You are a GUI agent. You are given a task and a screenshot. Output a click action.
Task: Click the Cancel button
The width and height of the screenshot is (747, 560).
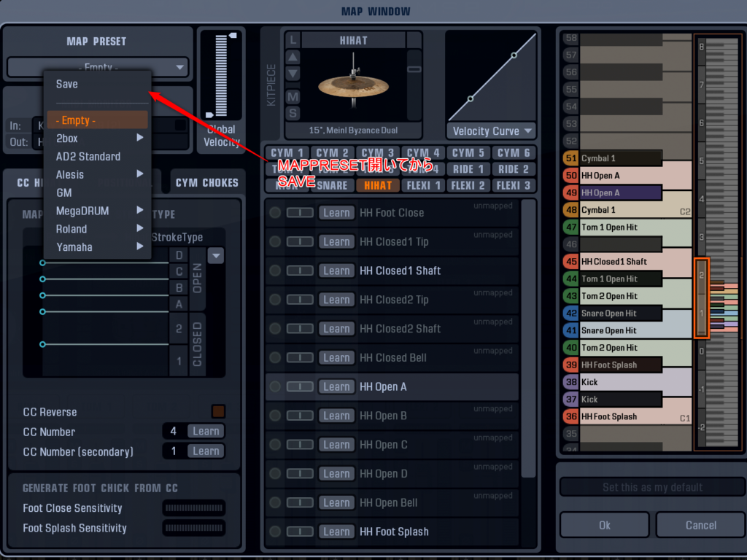pos(700,525)
